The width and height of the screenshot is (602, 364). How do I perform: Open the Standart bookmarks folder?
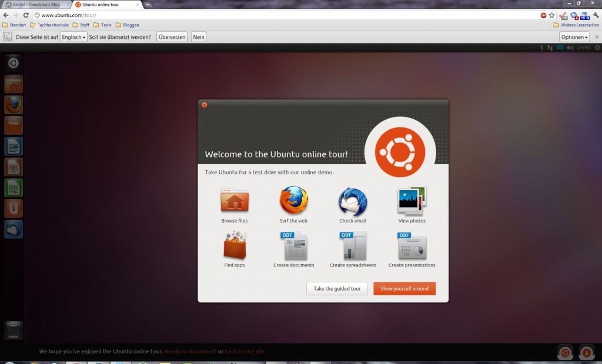(14, 25)
